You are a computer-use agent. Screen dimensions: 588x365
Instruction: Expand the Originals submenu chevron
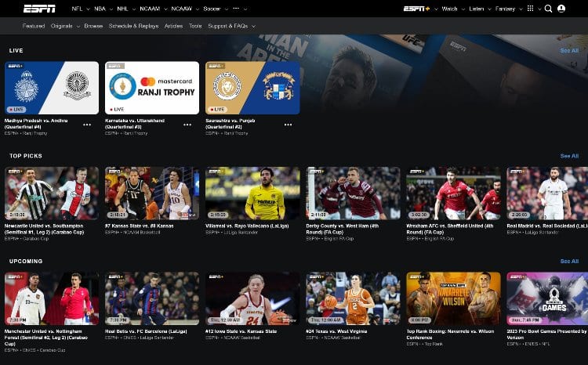point(78,27)
